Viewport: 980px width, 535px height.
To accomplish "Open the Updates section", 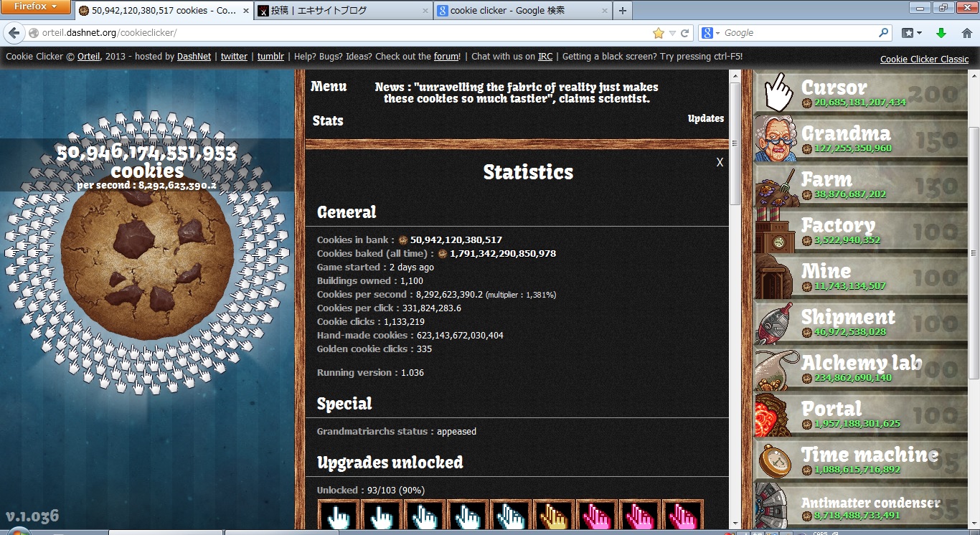I will [706, 118].
